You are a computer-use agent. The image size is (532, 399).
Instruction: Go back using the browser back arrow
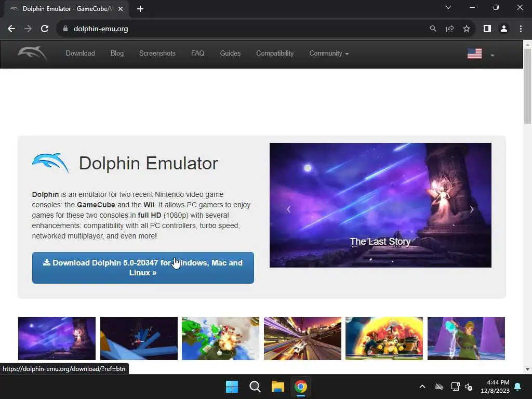click(11, 29)
